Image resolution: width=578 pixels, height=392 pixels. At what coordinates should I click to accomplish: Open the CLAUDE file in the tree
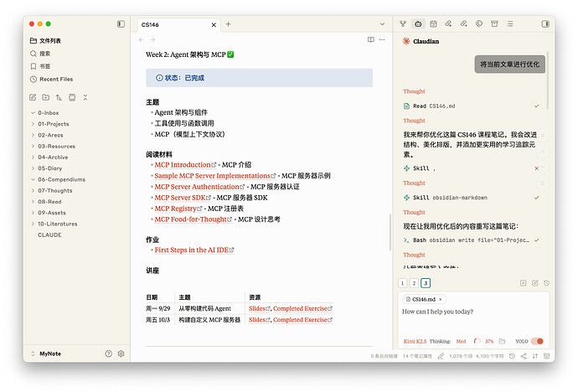click(49, 235)
